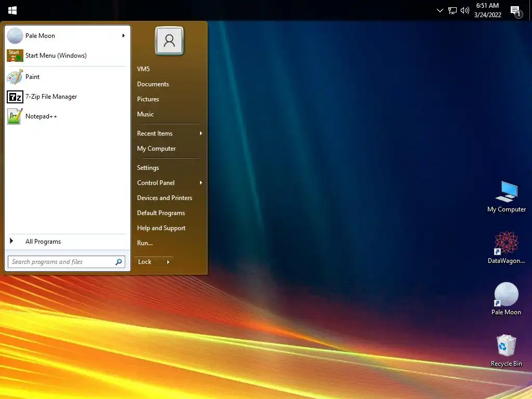532x399 pixels.
Task: Click the user account picture
Action: click(169, 41)
